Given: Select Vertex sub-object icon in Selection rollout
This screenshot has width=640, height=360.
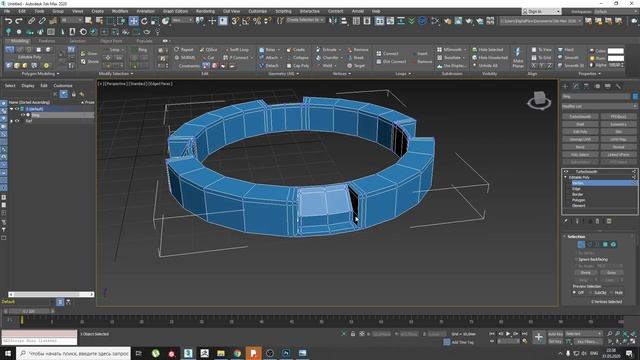Looking at the screenshot, I should click(x=581, y=244).
